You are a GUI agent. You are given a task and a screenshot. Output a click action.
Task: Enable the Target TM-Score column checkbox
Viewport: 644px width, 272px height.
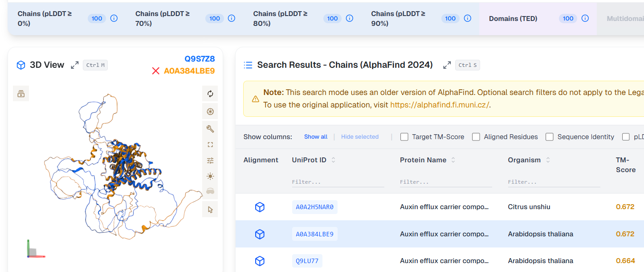[x=404, y=137]
